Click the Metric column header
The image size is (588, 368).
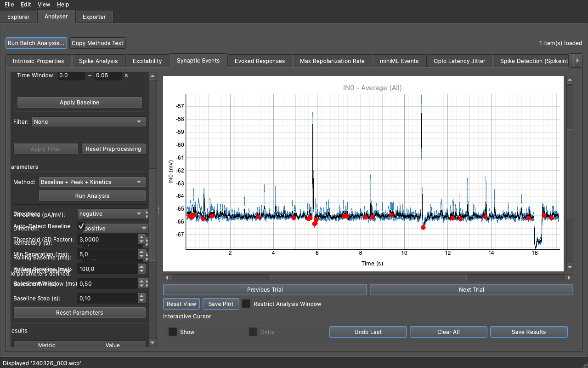tap(46, 345)
